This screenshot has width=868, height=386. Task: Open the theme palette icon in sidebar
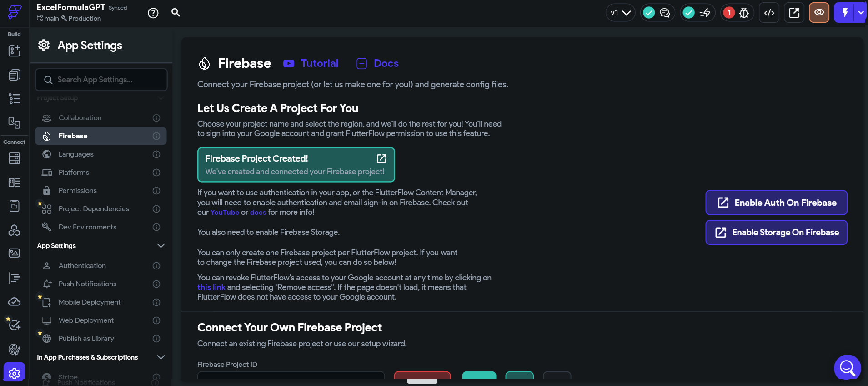[14, 349]
